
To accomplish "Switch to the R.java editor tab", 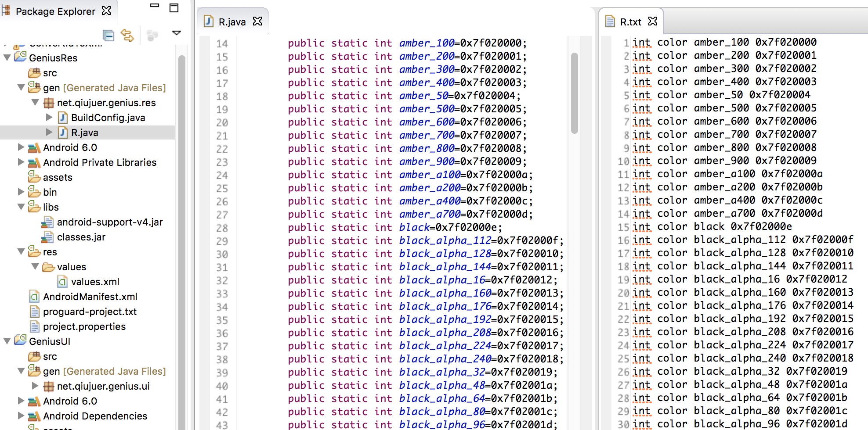I will 232,21.
